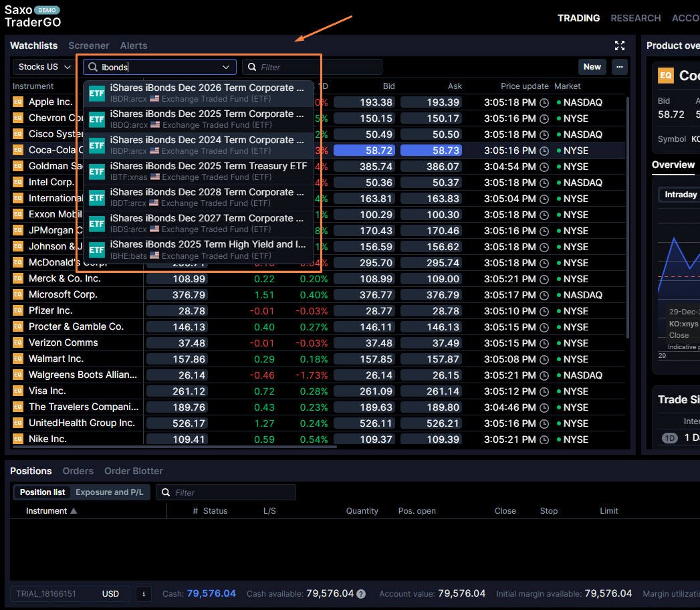Click the Cash available help question icon
The height and width of the screenshot is (610, 700).
click(361, 594)
